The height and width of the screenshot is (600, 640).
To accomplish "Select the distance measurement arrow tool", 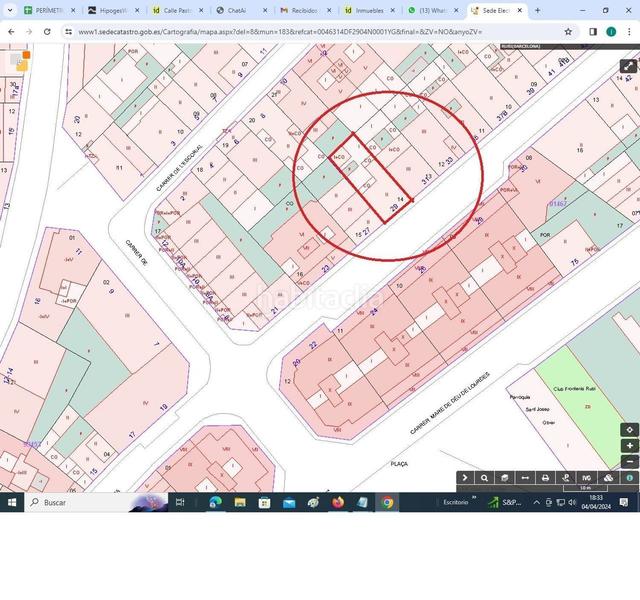I will tap(525, 478).
